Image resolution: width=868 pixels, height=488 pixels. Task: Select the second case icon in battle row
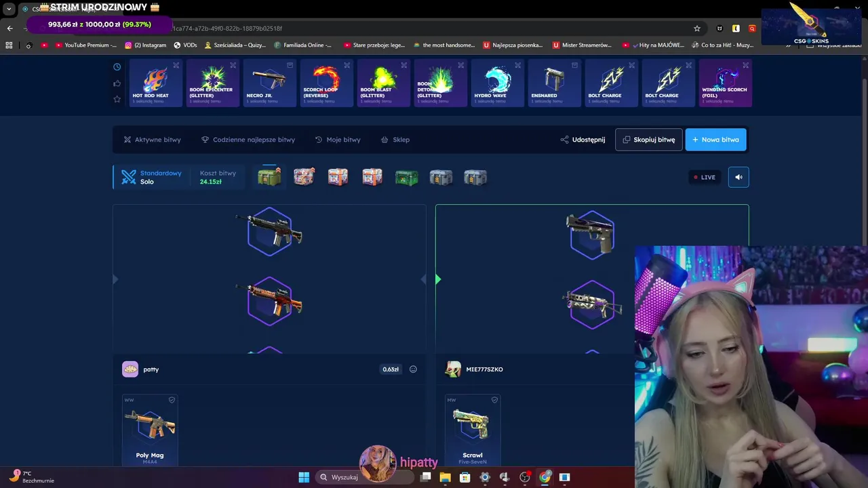click(x=304, y=177)
